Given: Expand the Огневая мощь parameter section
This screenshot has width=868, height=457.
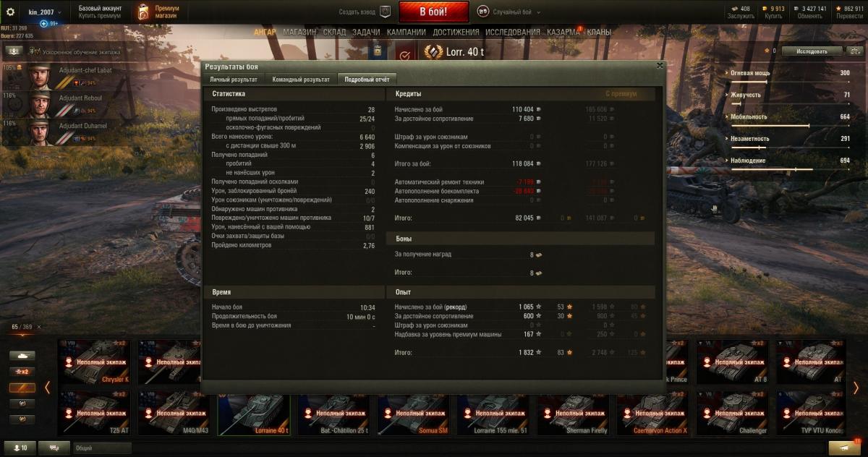Looking at the screenshot, I should click(790, 73).
